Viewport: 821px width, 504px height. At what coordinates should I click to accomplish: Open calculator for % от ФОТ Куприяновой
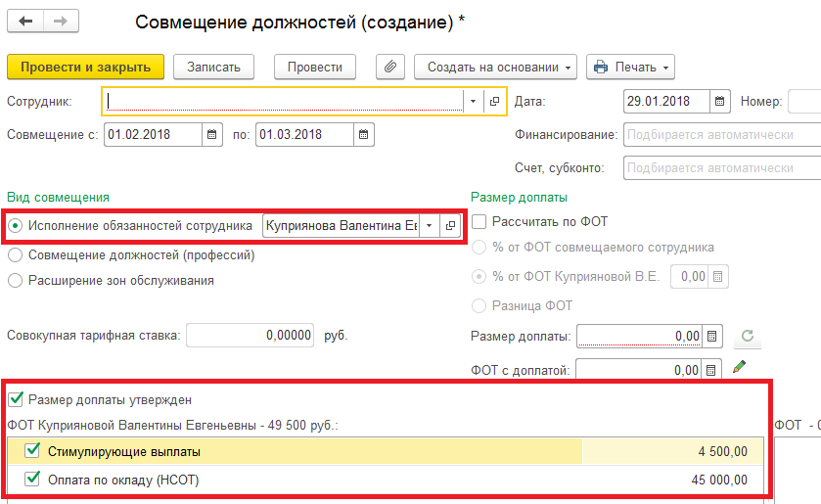tap(718, 277)
